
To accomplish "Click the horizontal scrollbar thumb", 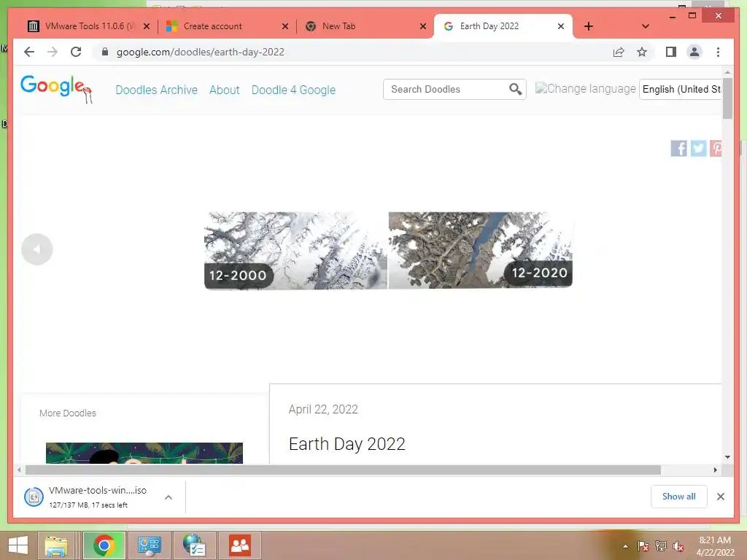I will tap(343, 470).
